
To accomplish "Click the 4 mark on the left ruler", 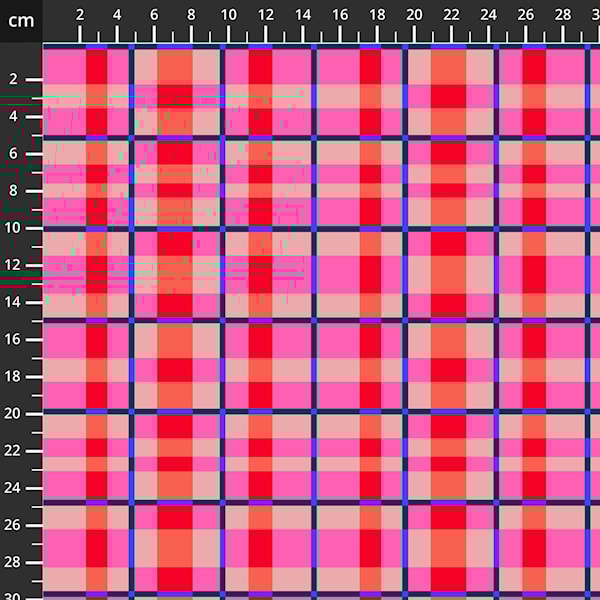I will pos(14,116).
